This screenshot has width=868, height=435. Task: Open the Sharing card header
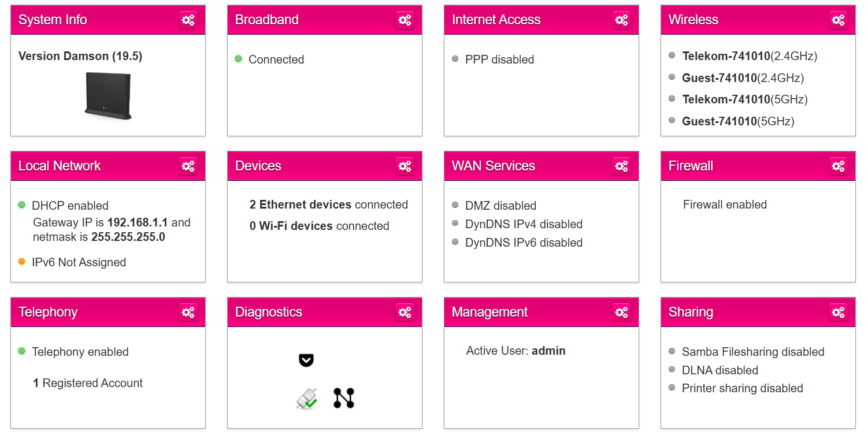[758, 313]
